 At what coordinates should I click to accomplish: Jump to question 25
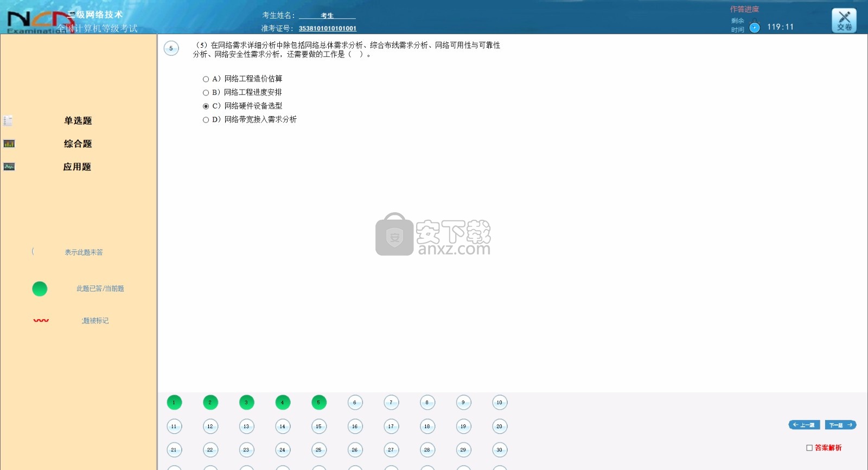tap(319, 449)
